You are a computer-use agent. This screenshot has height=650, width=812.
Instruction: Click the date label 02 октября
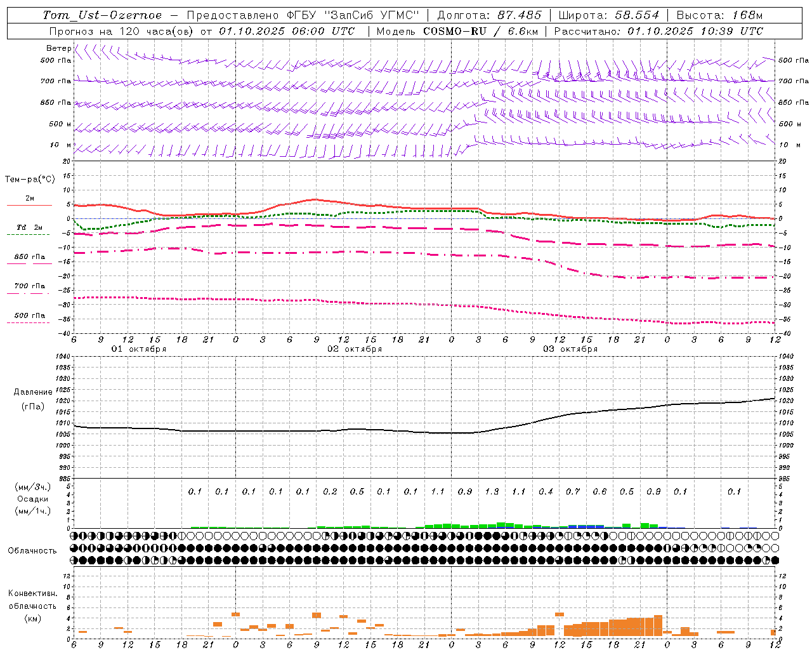pos(355,349)
